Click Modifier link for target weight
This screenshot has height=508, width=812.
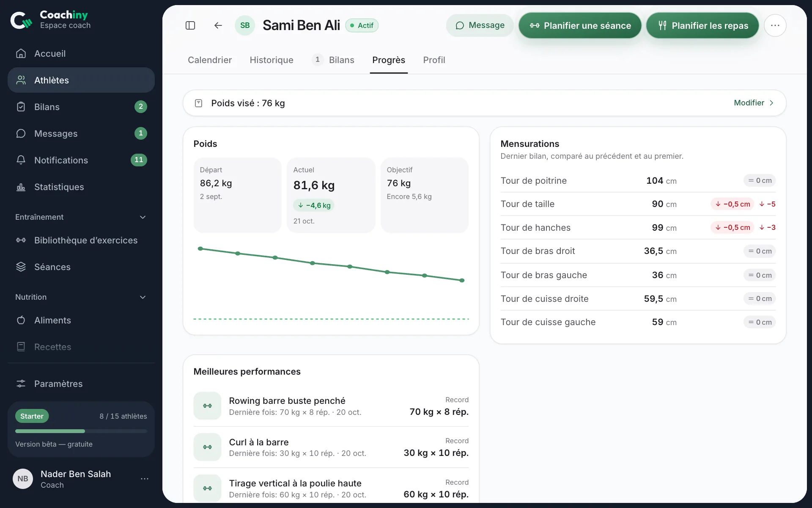pos(754,103)
